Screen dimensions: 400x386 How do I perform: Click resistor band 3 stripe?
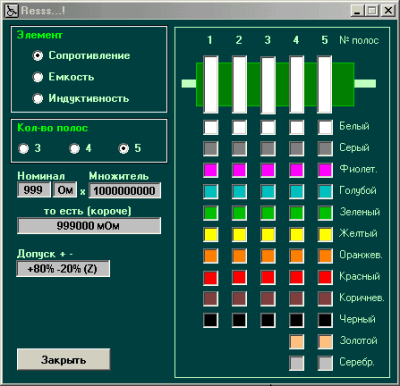tap(268, 85)
